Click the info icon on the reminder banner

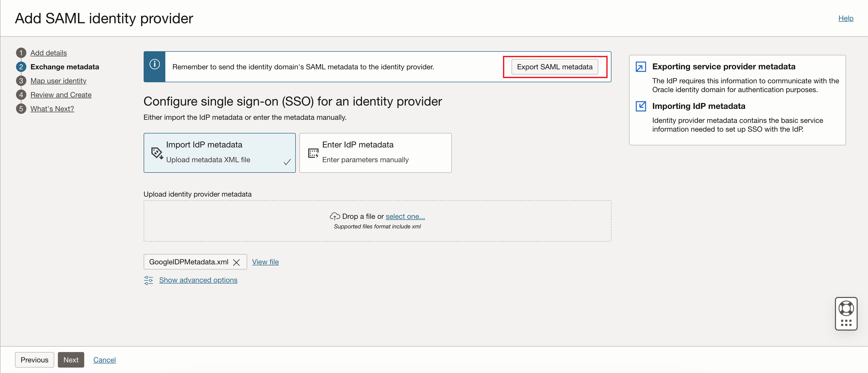154,64
